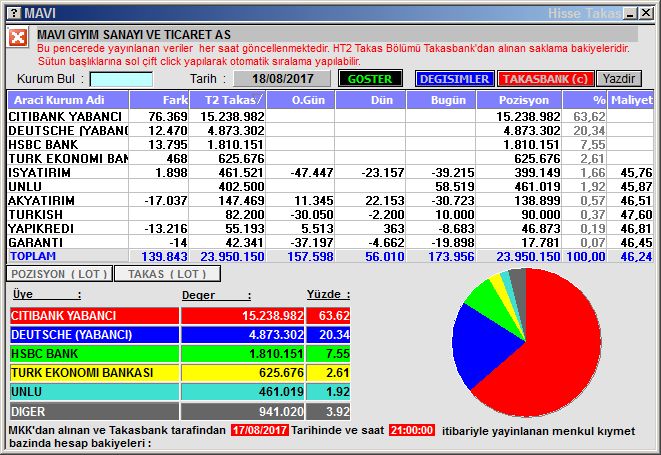Sort by Bugün column header
This screenshot has width=661, height=455.
(x=441, y=100)
